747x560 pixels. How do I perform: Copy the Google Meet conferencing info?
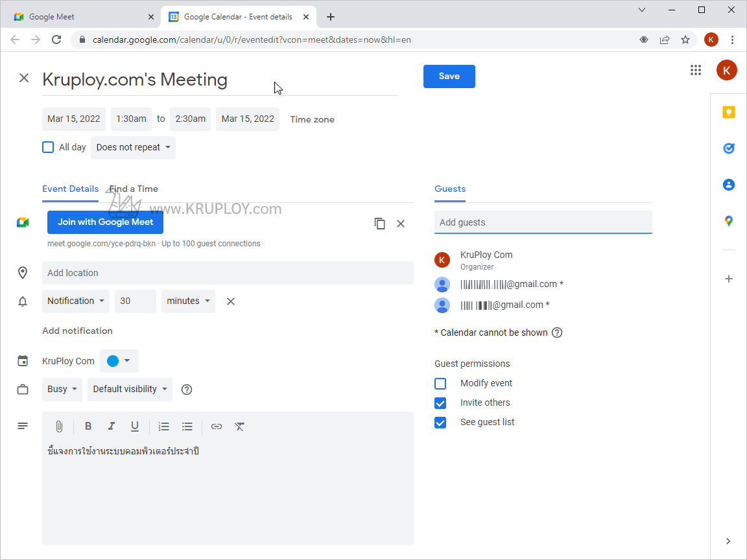point(380,224)
